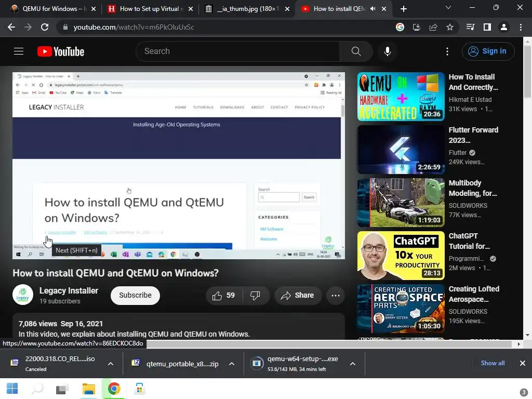Open the QEMU Hardware Accelerated thumbnail

[x=401, y=96]
